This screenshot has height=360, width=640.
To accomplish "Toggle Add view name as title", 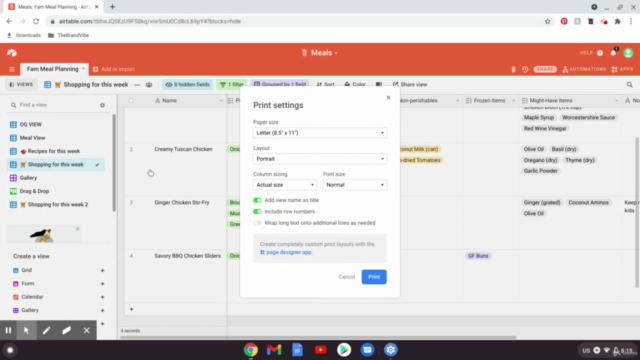I will (257, 200).
